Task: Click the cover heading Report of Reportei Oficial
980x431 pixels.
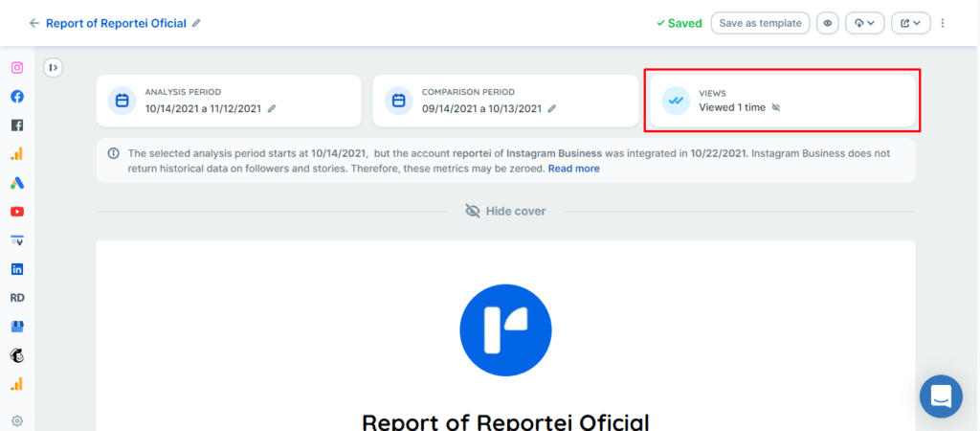Action: (x=505, y=421)
